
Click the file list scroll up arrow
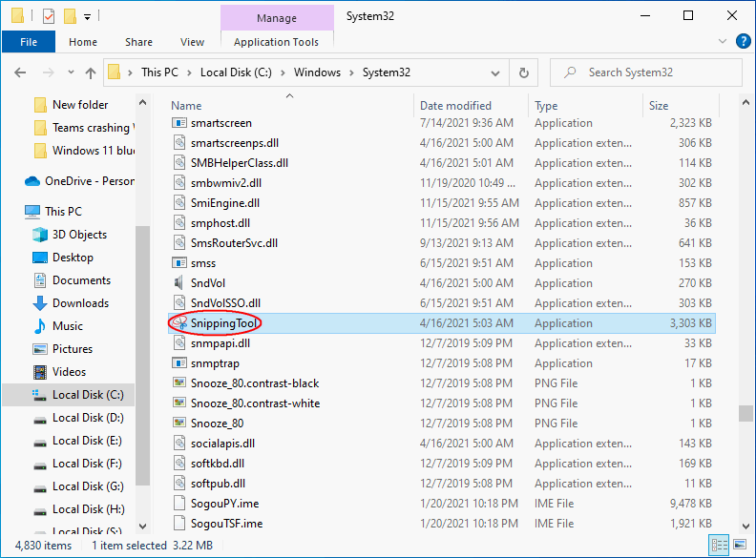pyautogui.click(x=745, y=102)
